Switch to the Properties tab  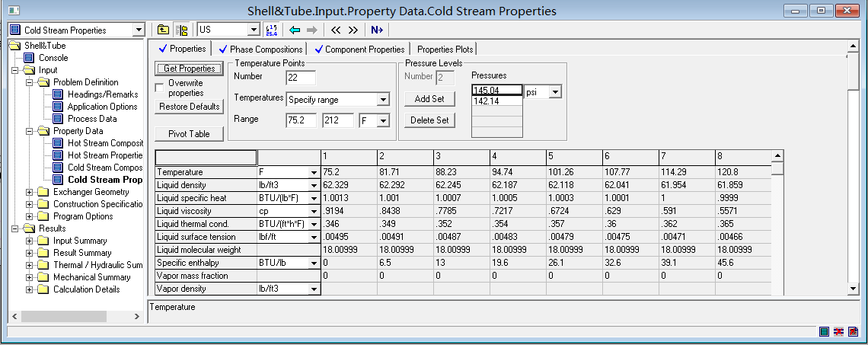pyautogui.click(x=182, y=49)
